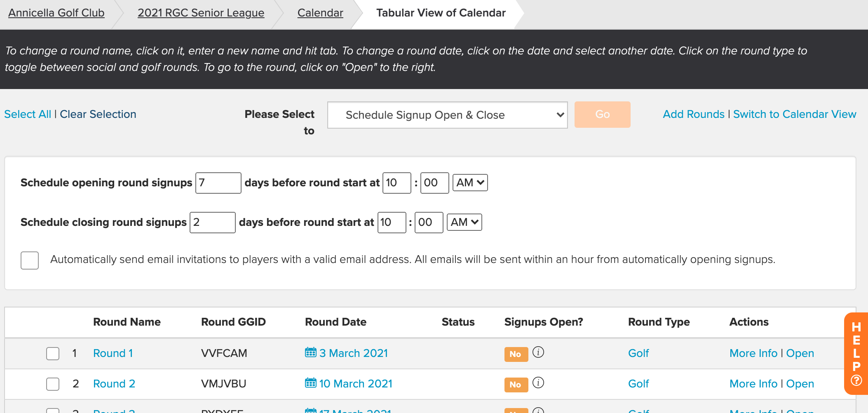Open the 2021 RGC Senior League breadcrumb

pos(201,13)
